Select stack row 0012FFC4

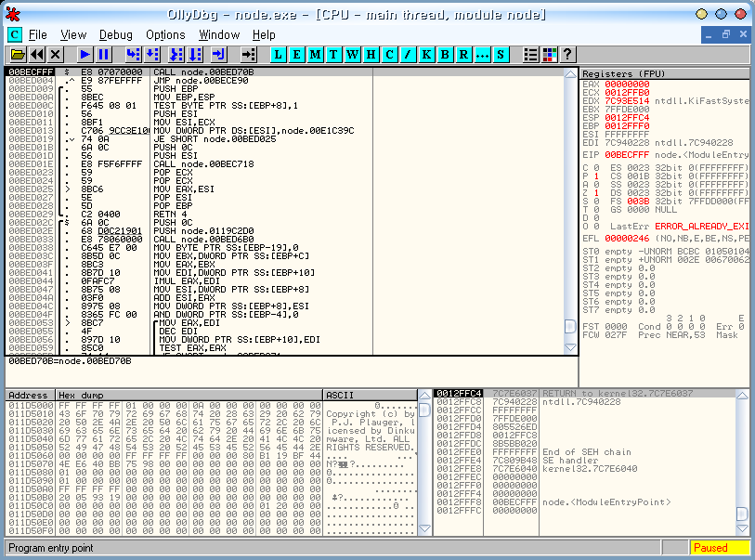[x=584, y=394]
